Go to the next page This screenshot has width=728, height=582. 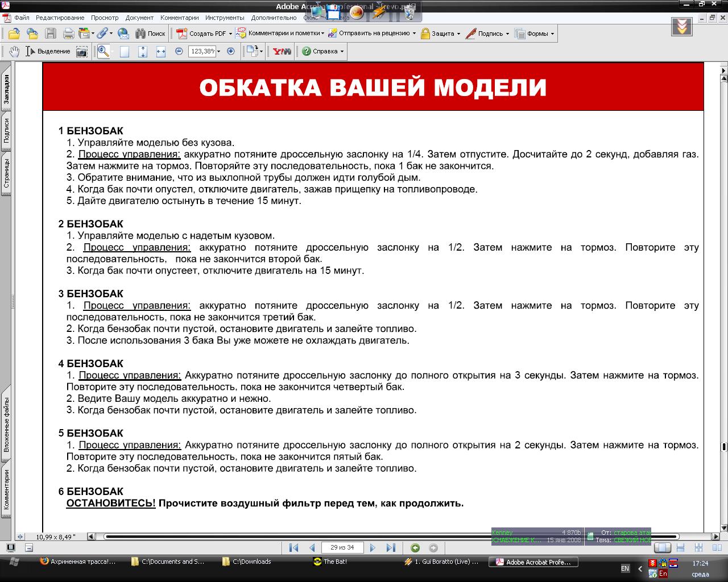pyautogui.click(x=373, y=548)
